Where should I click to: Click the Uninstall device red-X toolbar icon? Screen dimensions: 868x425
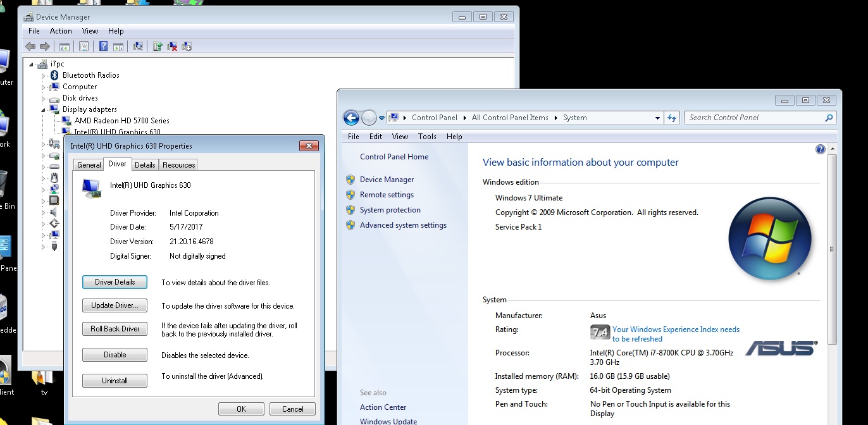tap(172, 46)
